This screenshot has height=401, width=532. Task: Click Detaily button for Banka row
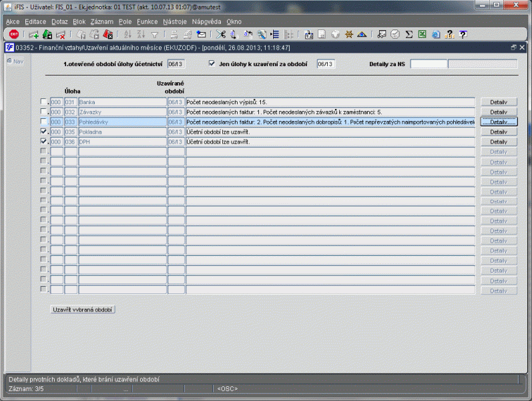pos(499,102)
